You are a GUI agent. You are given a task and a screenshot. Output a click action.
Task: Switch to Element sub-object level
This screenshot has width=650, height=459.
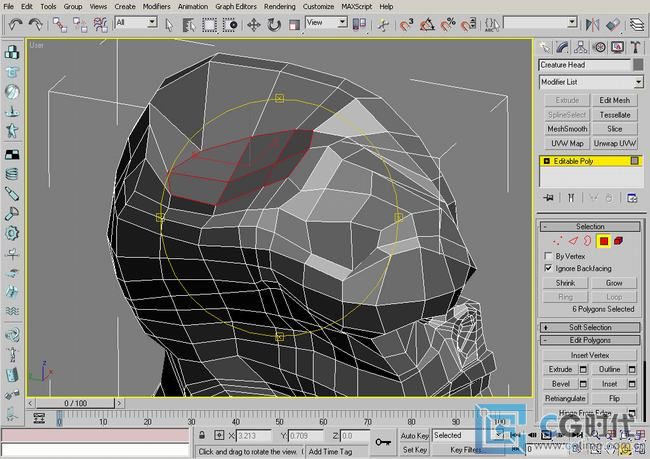point(618,241)
